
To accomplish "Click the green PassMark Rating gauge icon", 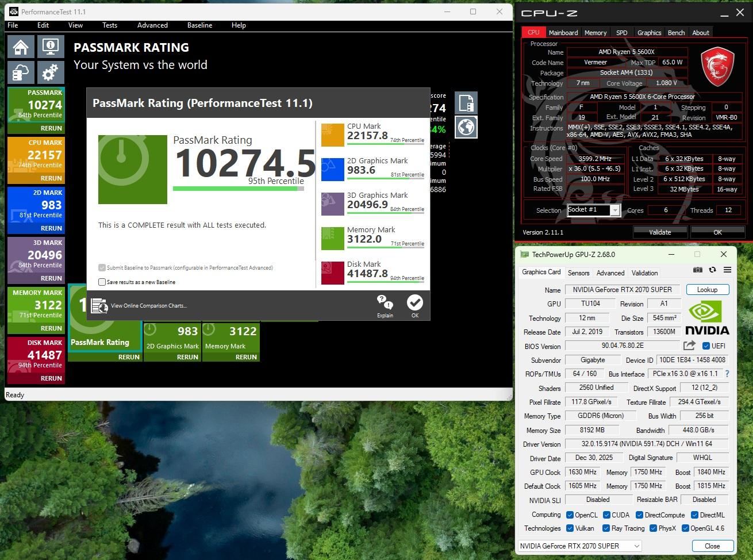I will point(133,170).
